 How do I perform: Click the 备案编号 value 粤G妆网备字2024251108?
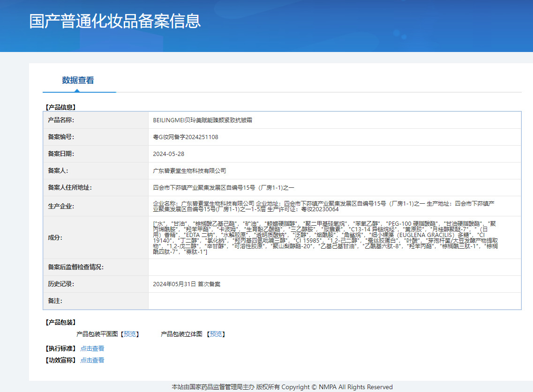tap(186, 137)
